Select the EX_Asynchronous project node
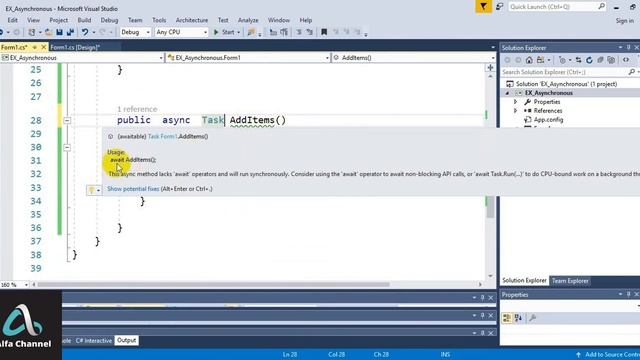 click(x=548, y=93)
